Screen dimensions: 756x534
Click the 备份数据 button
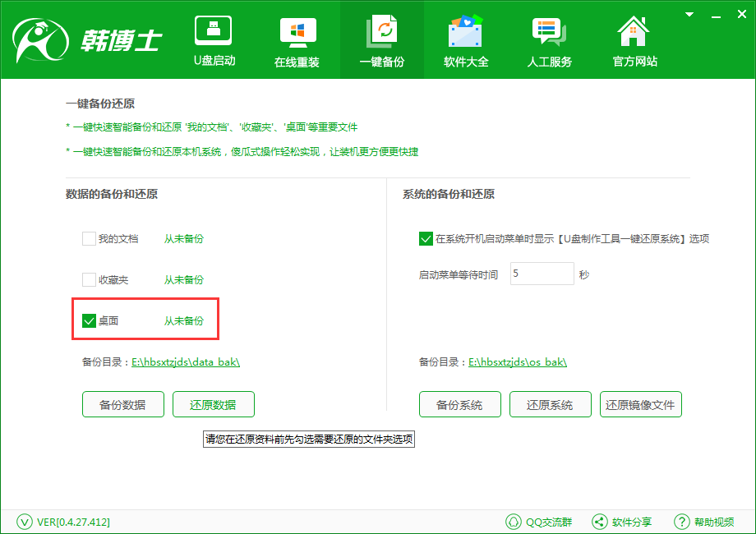point(122,404)
